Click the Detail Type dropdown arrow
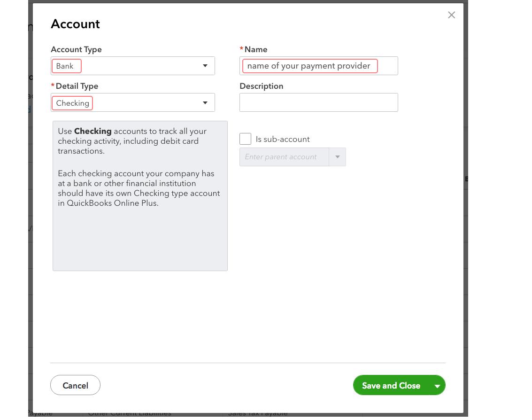 click(x=205, y=102)
